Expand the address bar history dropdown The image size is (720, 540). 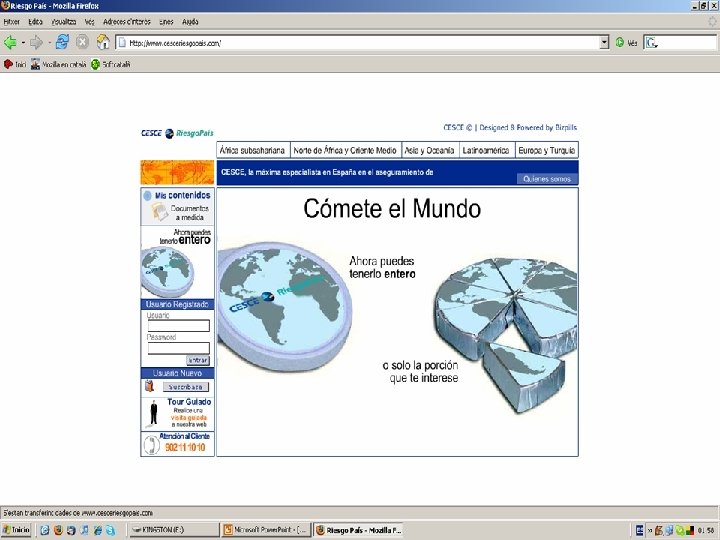coord(604,43)
